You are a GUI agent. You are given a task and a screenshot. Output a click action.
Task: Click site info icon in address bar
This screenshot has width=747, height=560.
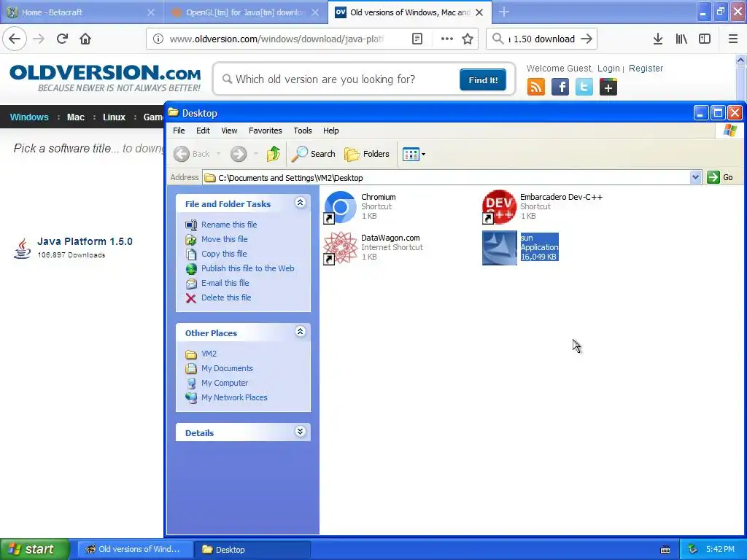pos(158,39)
